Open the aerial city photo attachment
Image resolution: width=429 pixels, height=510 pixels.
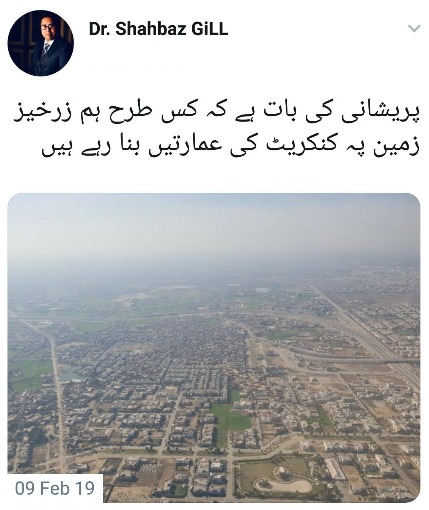(214, 348)
